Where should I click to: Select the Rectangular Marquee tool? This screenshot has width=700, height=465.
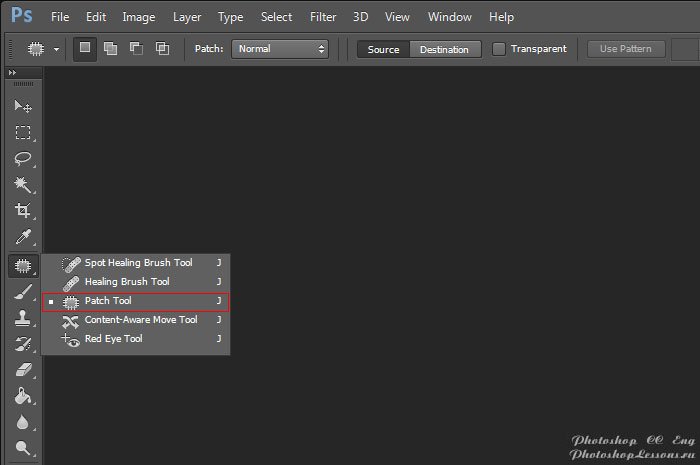(x=22, y=133)
